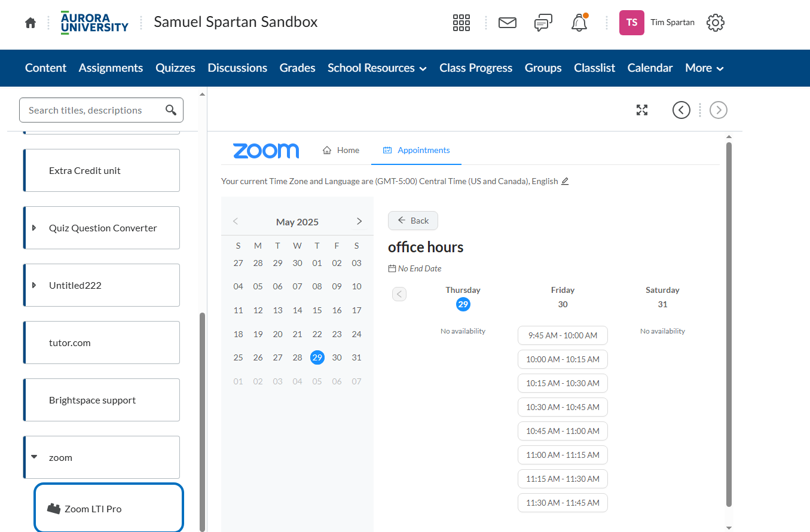Viewport: 810px width, 532px height.
Task: Click Friday 30 day header
Action: click(563, 297)
